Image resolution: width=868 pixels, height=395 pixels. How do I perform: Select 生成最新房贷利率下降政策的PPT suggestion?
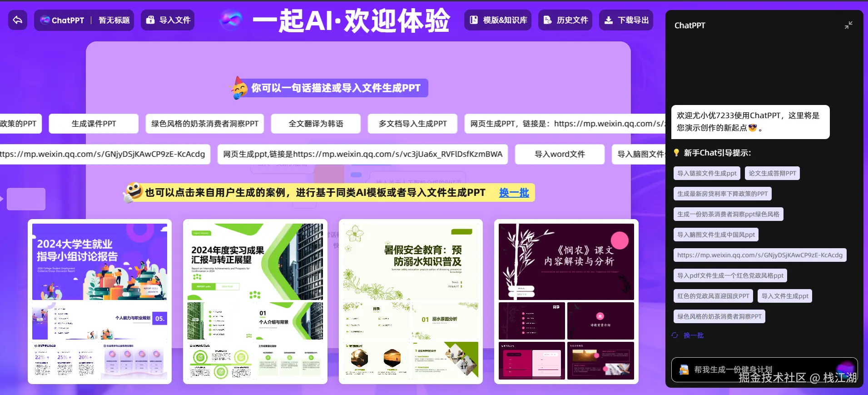[722, 194]
